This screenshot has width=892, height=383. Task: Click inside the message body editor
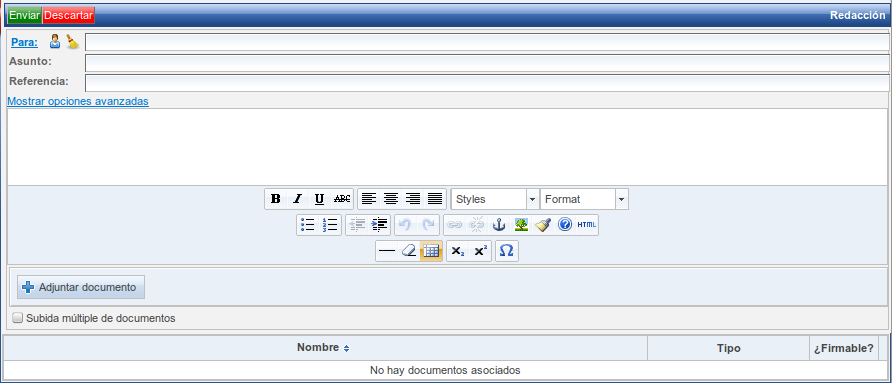pos(448,146)
